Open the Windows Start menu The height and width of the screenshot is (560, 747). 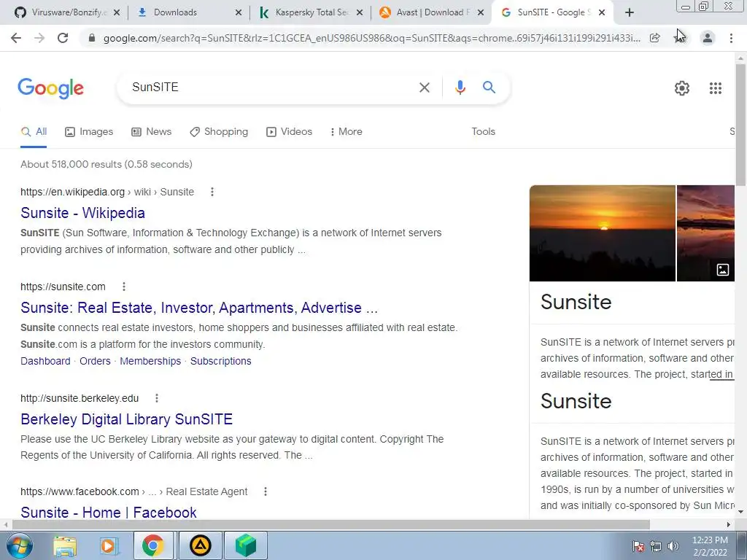click(18, 545)
